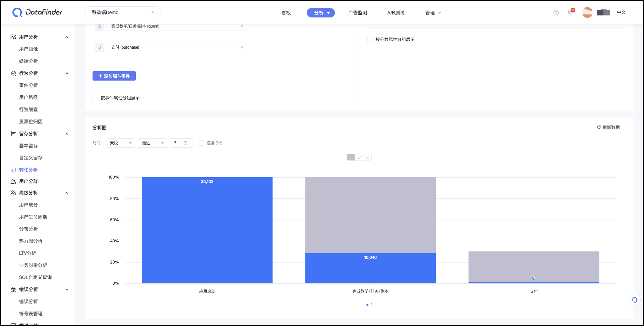
Task: Click the user avatar picture
Action: point(587,12)
